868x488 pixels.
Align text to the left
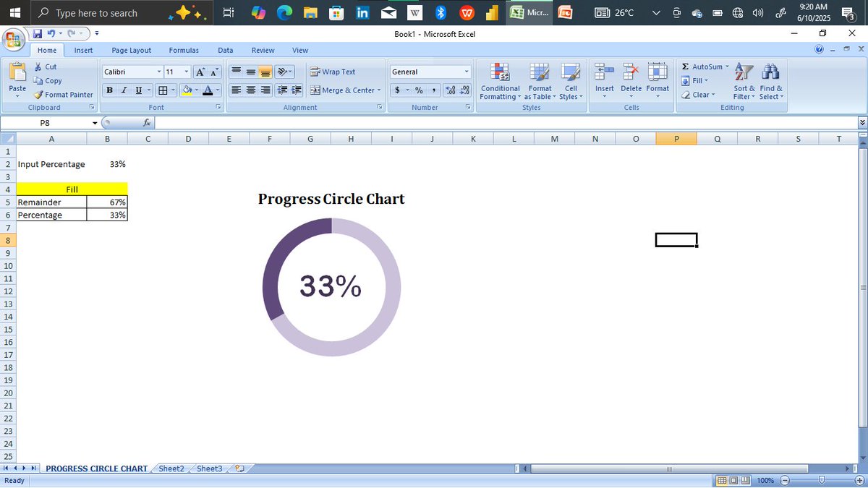click(236, 90)
